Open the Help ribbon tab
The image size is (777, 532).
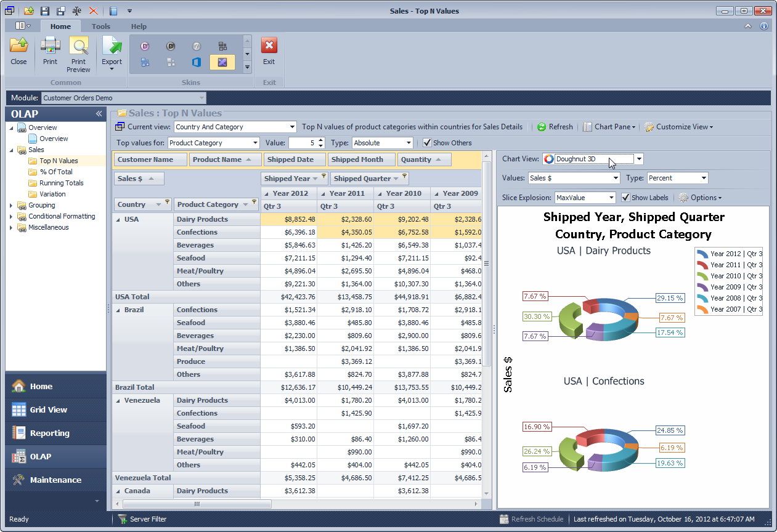[139, 26]
